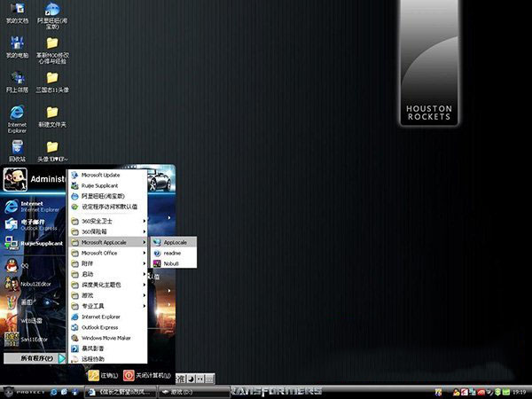Expand the Microsoft Office folder

tap(108, 253)
